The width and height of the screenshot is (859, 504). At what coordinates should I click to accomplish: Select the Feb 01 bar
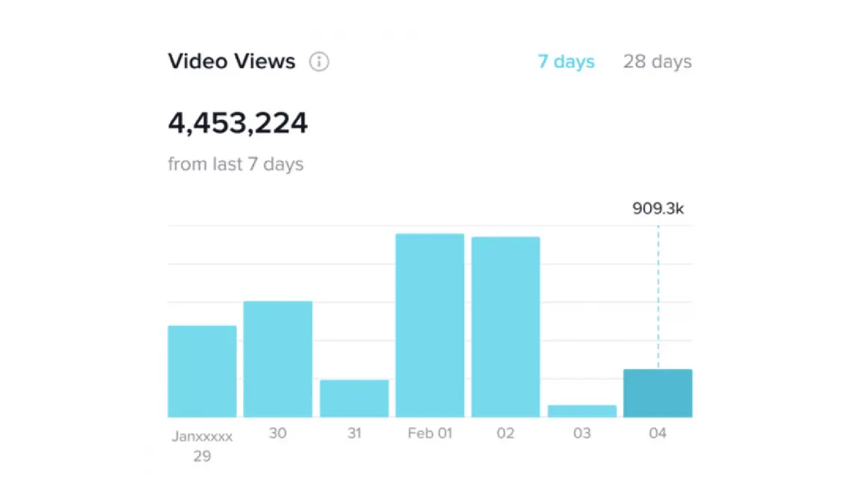pyautogui.click(x=430, y=326)
